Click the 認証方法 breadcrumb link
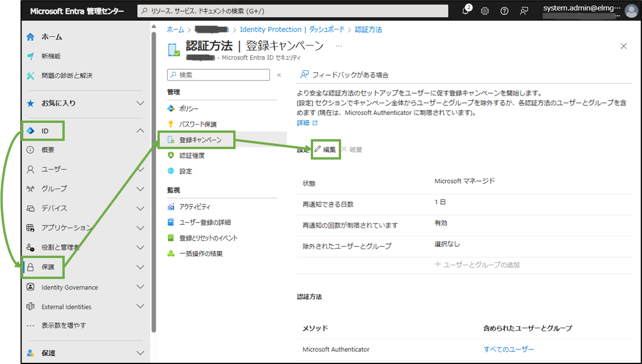The image size is (642, 364). pyautogui.click(x=369, y=30)
